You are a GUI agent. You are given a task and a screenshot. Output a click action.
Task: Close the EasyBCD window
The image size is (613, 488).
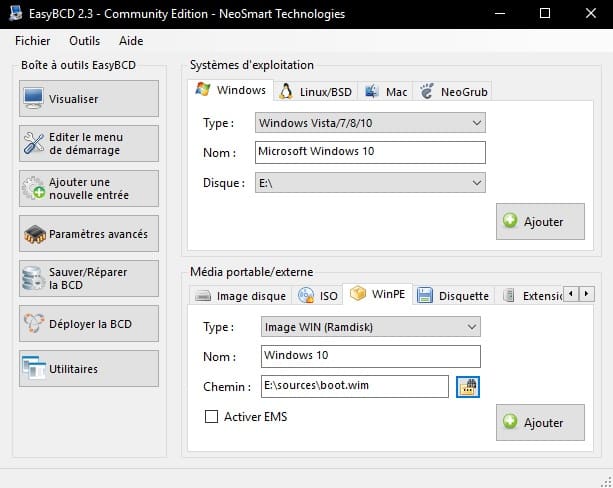point(591,13)
